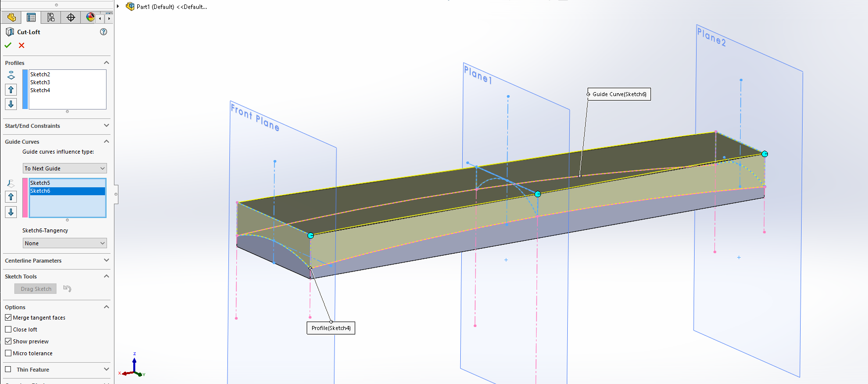Image resolution: width=868 pixels, height=384 pixels.
Task: Turn off Show preview checkbox
Action: coord(8,341)
